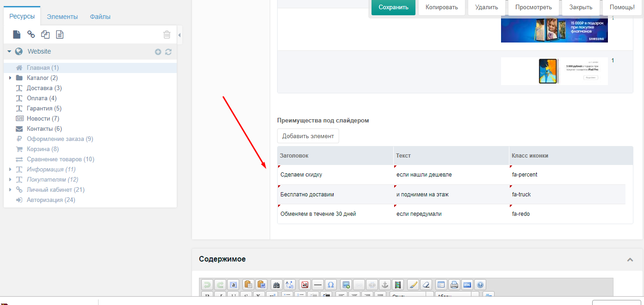644x305 pixels.
Task: Add a resource to Website with plus icon
Action: tap(158, 52)
